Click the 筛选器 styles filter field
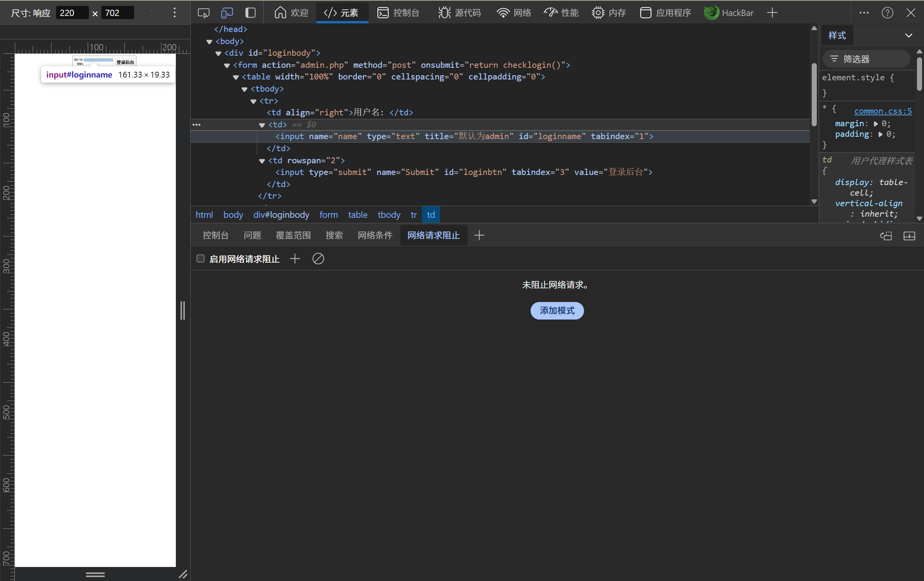 click(866, 59)
